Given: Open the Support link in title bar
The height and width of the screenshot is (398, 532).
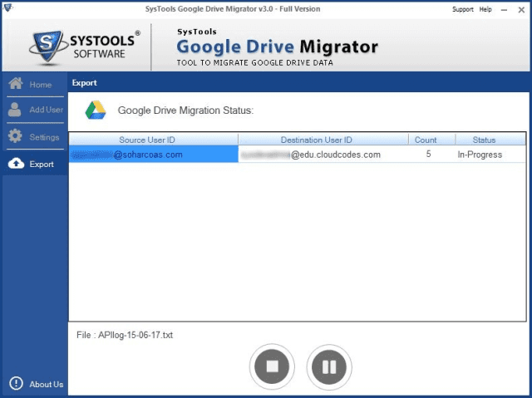Looking at the screenshot, I should (462, 9).
